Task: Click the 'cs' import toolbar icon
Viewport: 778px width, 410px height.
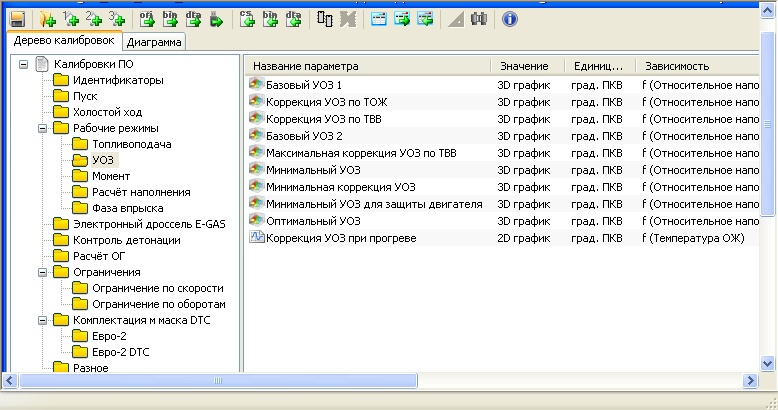Action: [x=248, y=18]
